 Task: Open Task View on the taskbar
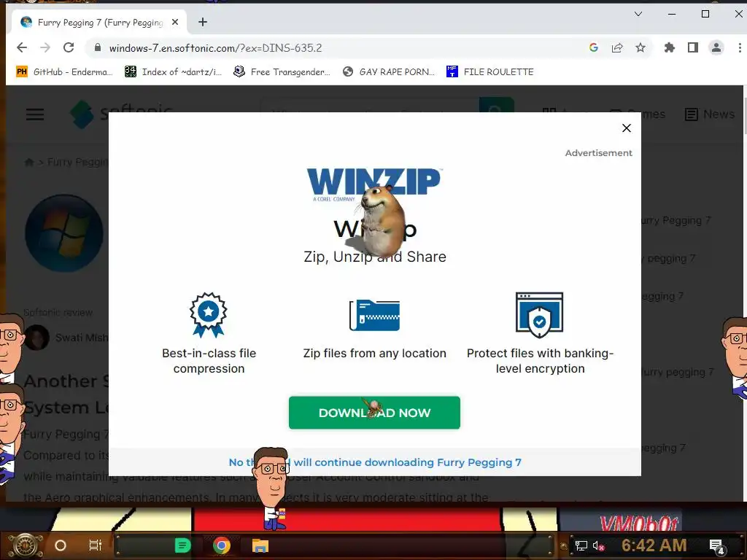[x=96, y=545]
